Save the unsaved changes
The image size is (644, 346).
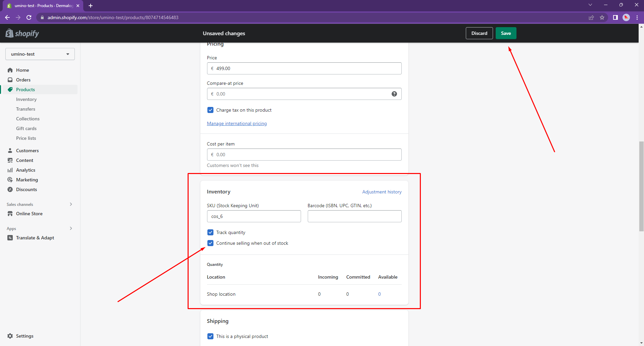[x=506, y=33]
